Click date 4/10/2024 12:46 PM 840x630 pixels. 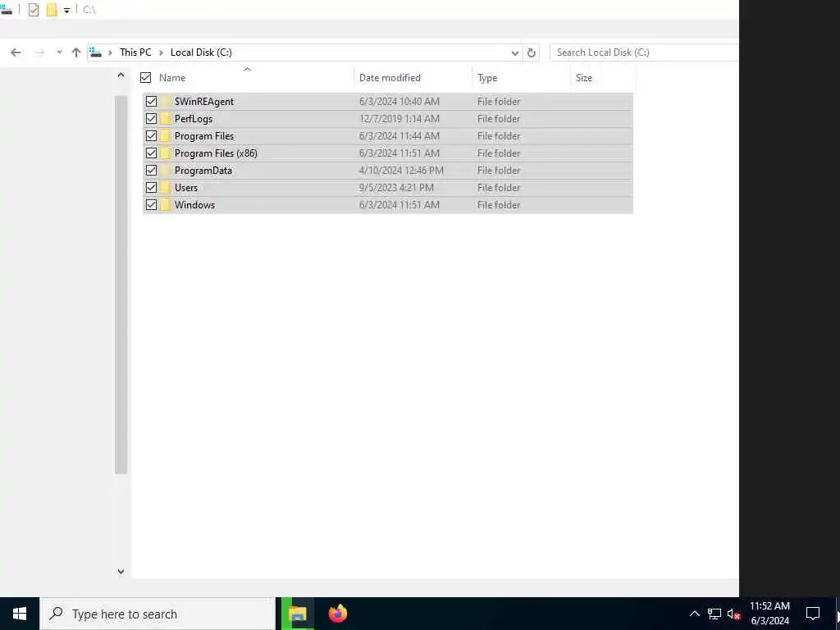click(401, 171)
